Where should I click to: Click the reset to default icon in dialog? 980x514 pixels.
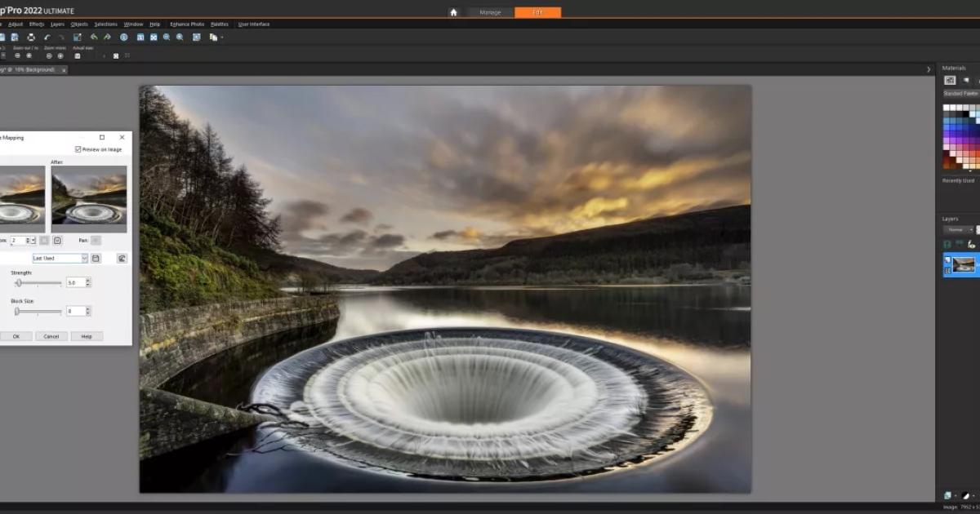(x=122, y=258)
